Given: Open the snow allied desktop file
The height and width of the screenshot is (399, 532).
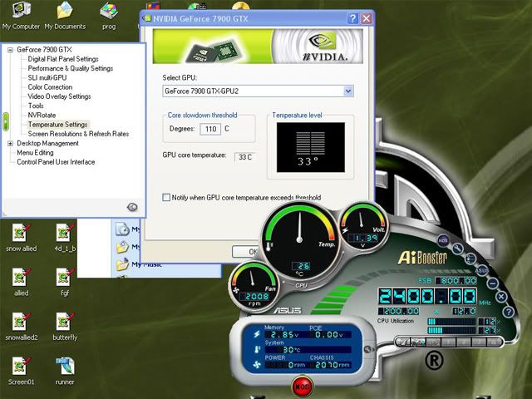Looking at the screenshot, I should (21, 238).
